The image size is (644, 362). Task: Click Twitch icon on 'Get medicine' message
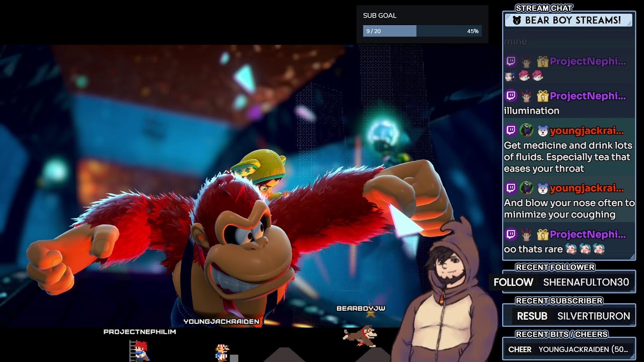[x=511, y=131]
